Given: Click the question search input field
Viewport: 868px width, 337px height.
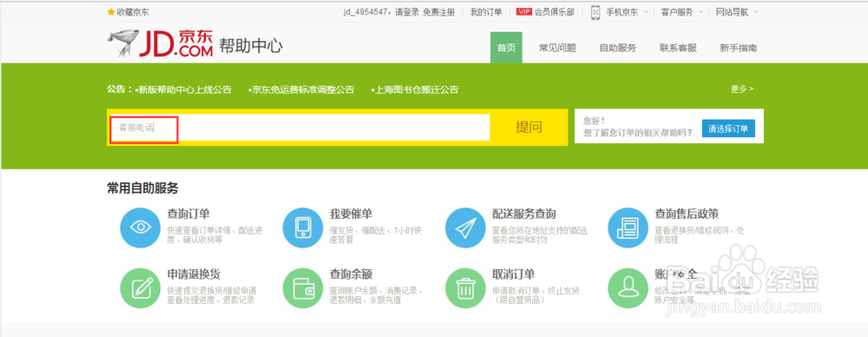Looking at the screenshot, I should tap(299, 128).
